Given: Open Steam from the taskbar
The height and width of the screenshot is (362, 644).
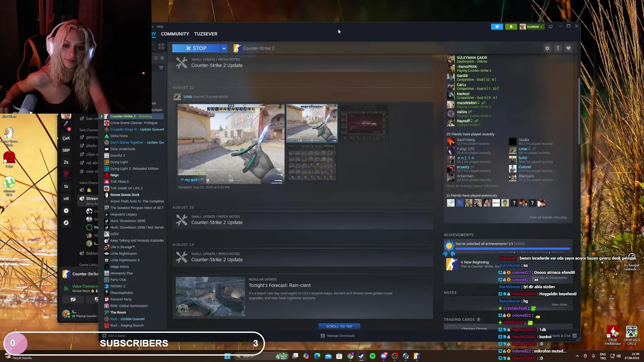Looking at the screenshot, I should point(361,356).
